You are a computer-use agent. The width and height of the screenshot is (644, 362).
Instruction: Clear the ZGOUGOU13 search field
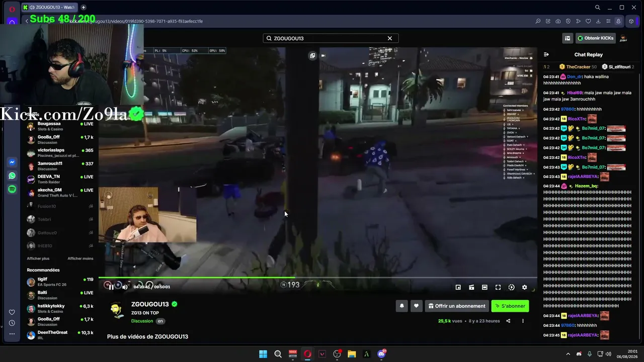[x=389, y=38]
